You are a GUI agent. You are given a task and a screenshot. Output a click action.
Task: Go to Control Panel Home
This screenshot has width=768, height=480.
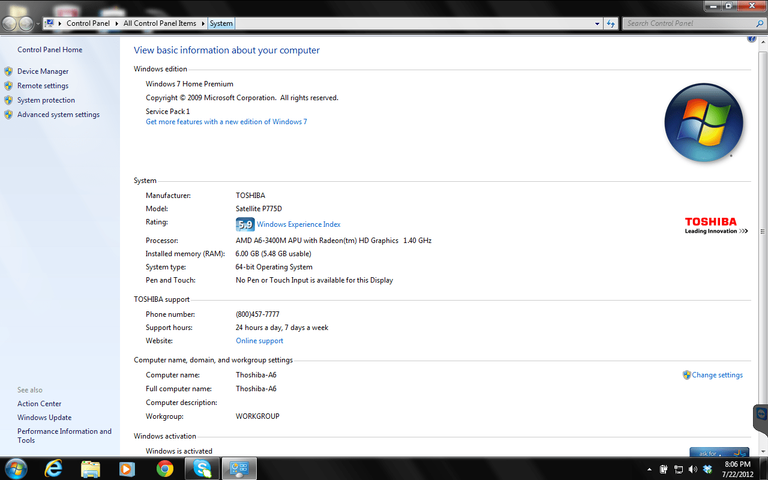click(x=49, y=49)
